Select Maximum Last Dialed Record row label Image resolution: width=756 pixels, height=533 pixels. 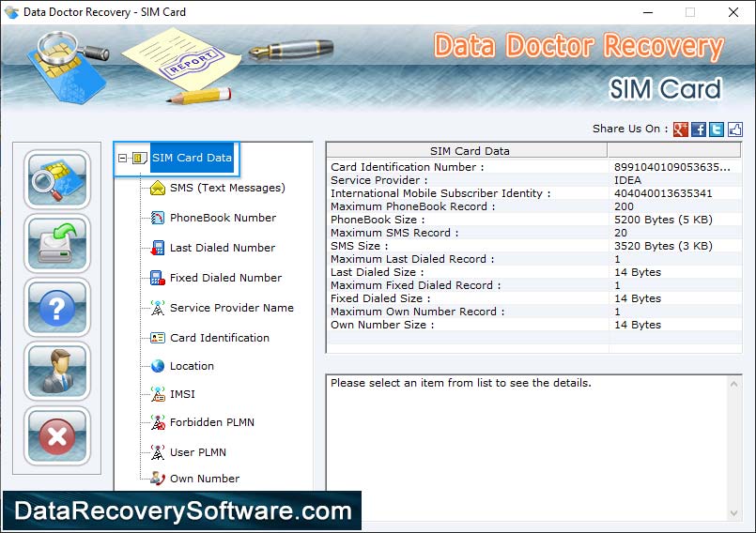tap(412, 259)
